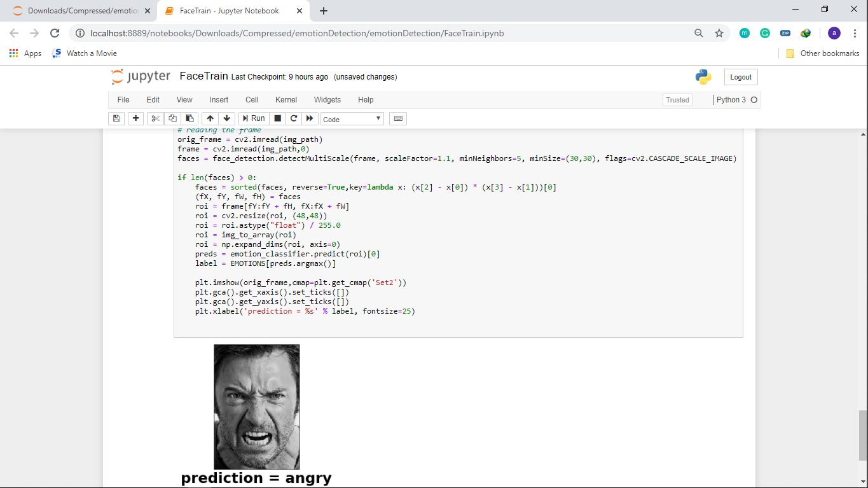Move the selected cell down
Image resolution: width=868 pixels, height=488 pixels.
(226, 118)
